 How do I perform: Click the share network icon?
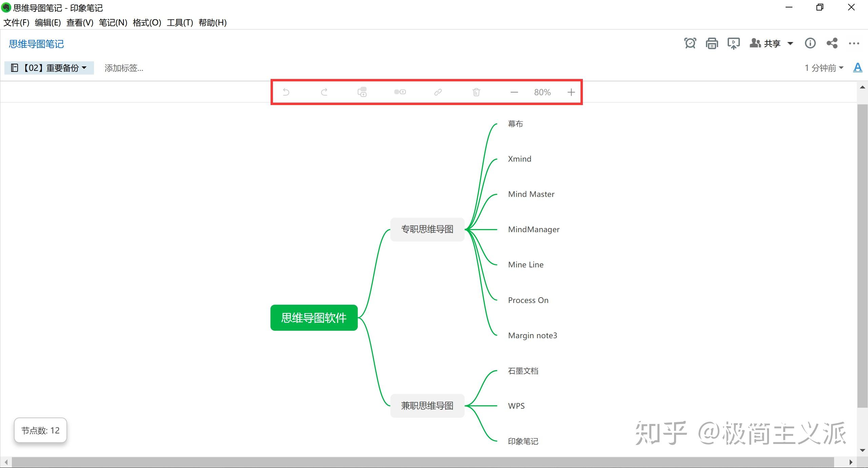click(832, 43)
